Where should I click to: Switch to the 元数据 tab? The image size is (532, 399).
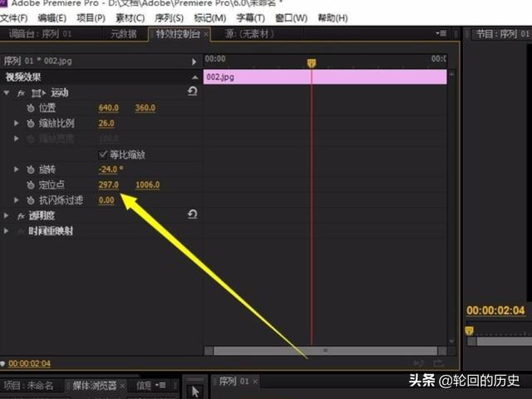(x=125, y=33)
